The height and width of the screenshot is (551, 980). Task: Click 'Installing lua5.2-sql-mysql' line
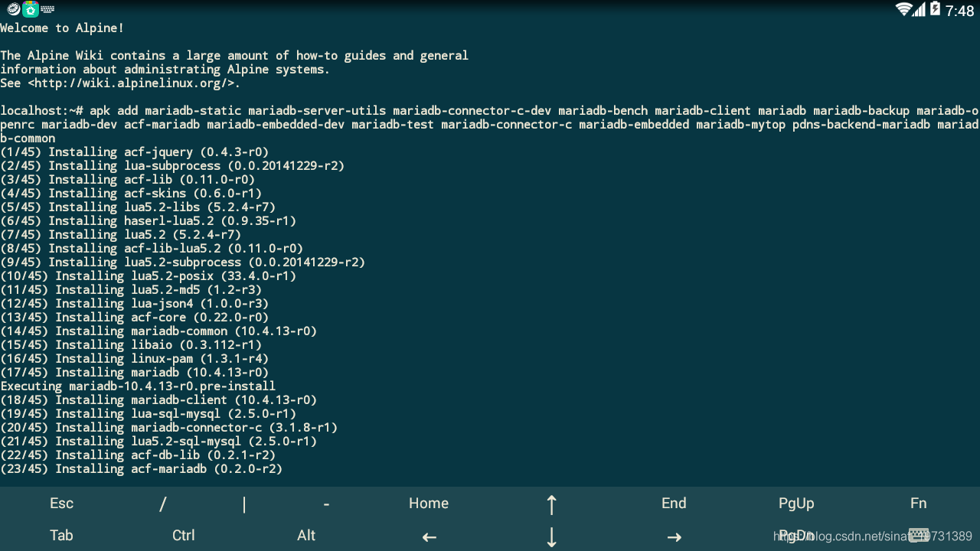pos(158,441)
